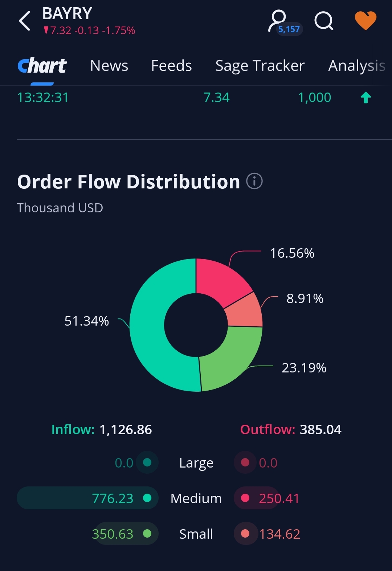Viewport: 392px width, 571px height.
Task: Select the Sage Tracker tab
Action: tap(260, 66)
